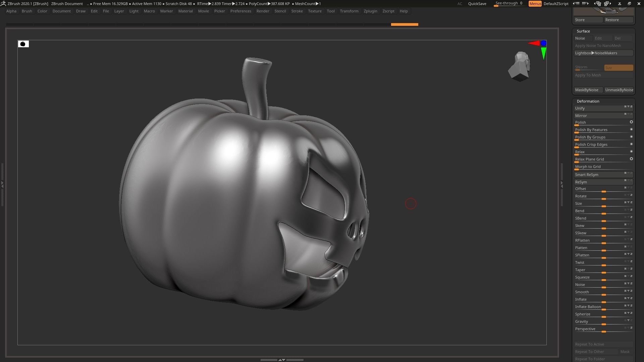This screenshot has height=362, width=644.
Task: Click the MaskByNoise button
Action: (588, 90)
